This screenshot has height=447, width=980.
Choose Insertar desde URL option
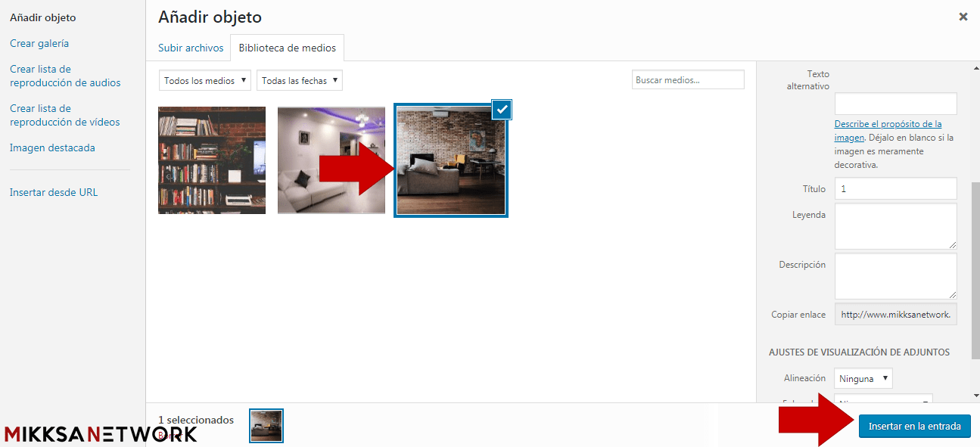click(x=54, y=192)
